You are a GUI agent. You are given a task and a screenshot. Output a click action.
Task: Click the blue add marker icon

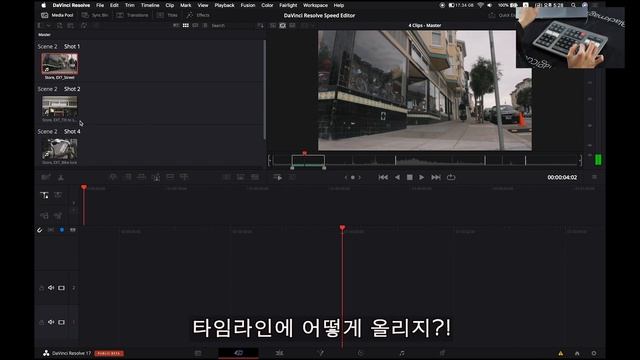click(x=62, y=230)
